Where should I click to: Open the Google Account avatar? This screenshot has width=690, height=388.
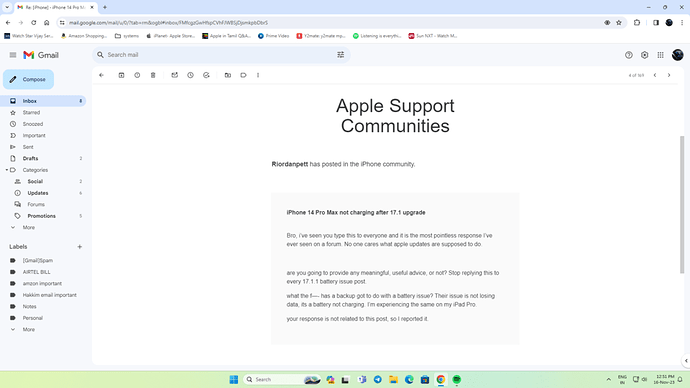[678, 55]
